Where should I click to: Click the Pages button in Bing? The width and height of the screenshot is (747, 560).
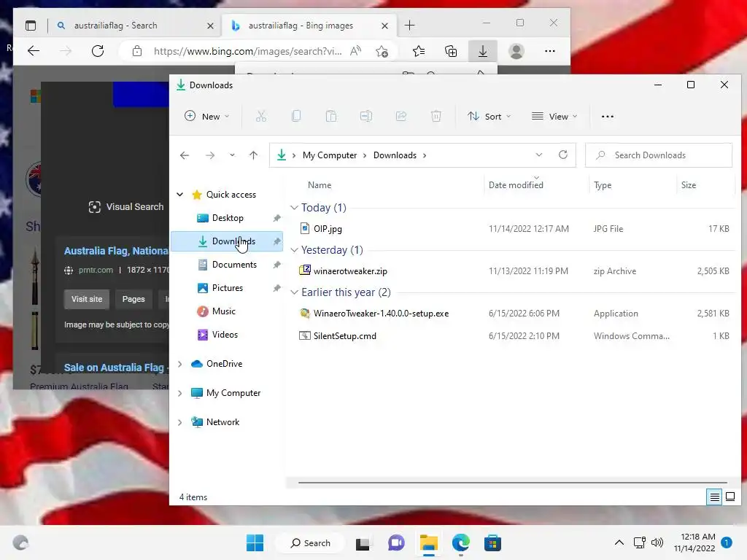click(x=133, y=299)
